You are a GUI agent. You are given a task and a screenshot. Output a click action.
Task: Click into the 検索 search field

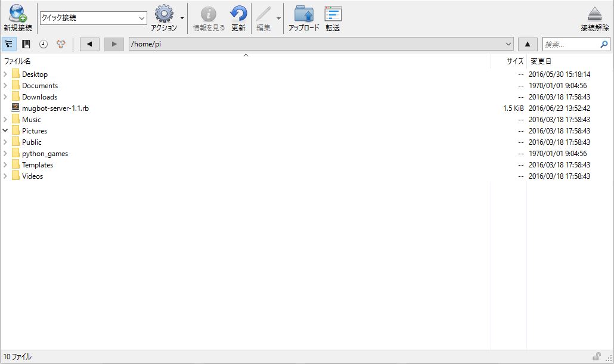pos(571,44)
